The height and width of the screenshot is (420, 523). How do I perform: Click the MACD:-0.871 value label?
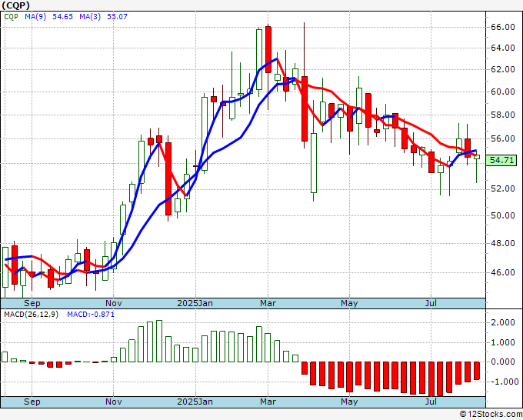point(91,315)
